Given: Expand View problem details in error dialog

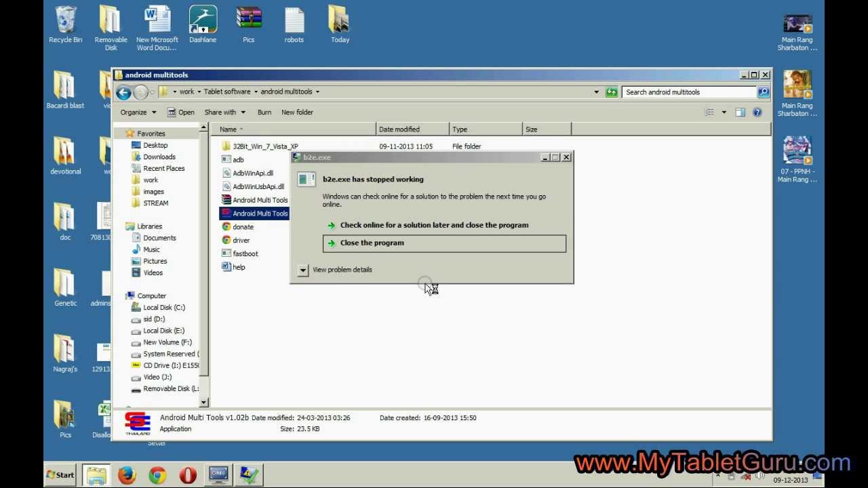Looking at the screenshot, I should [x=335, y=270].
